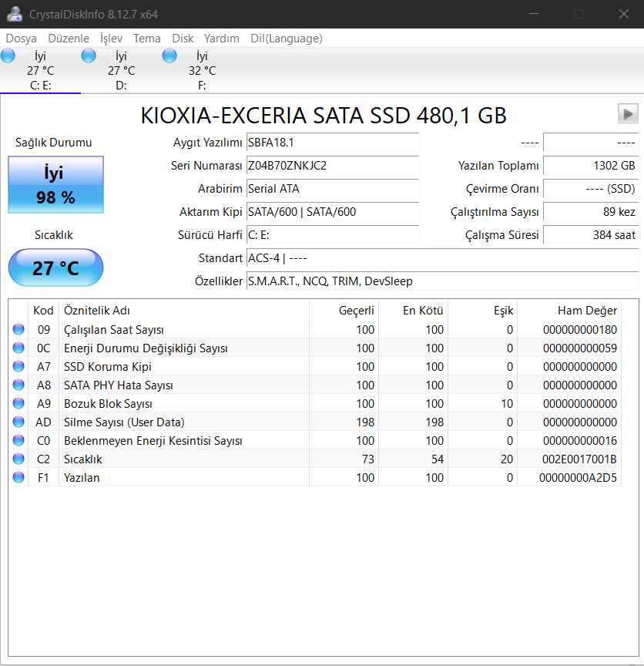Click the power on hours 384 saat

coord(591,235)
